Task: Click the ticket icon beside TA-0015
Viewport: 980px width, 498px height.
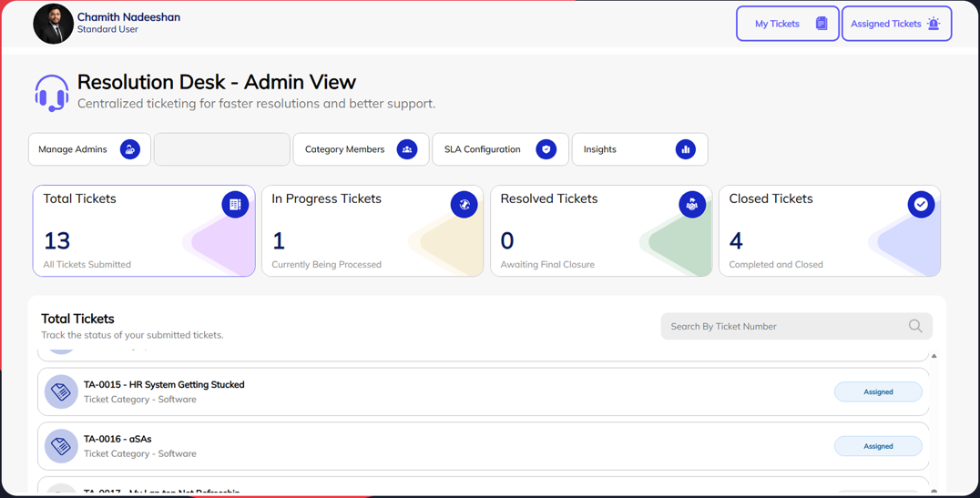Action: (x=61, y=391)
